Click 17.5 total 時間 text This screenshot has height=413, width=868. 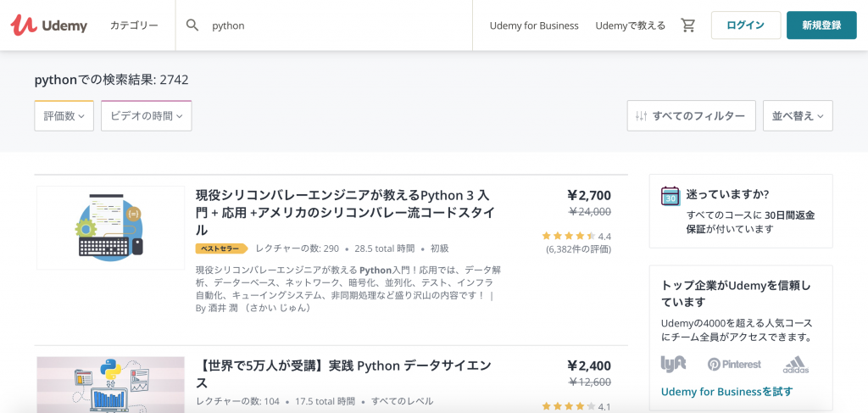coord(325,401)
